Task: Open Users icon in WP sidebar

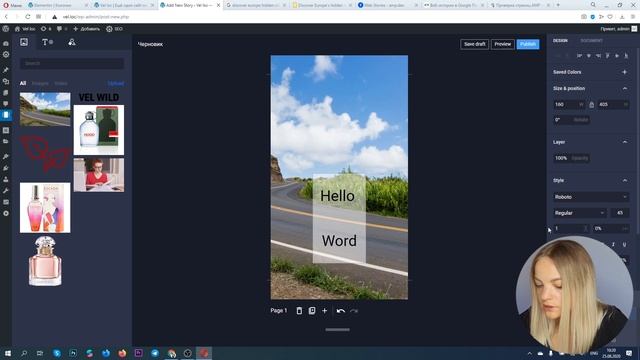Action: pos(6,179)
